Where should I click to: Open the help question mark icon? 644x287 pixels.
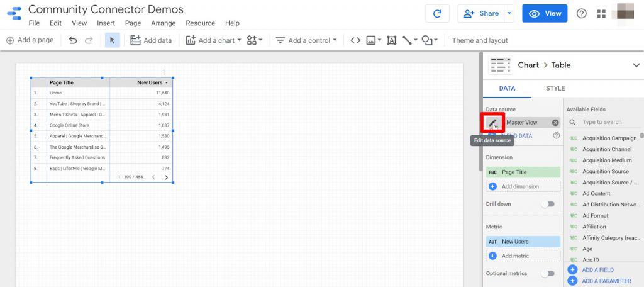[582, 14]
